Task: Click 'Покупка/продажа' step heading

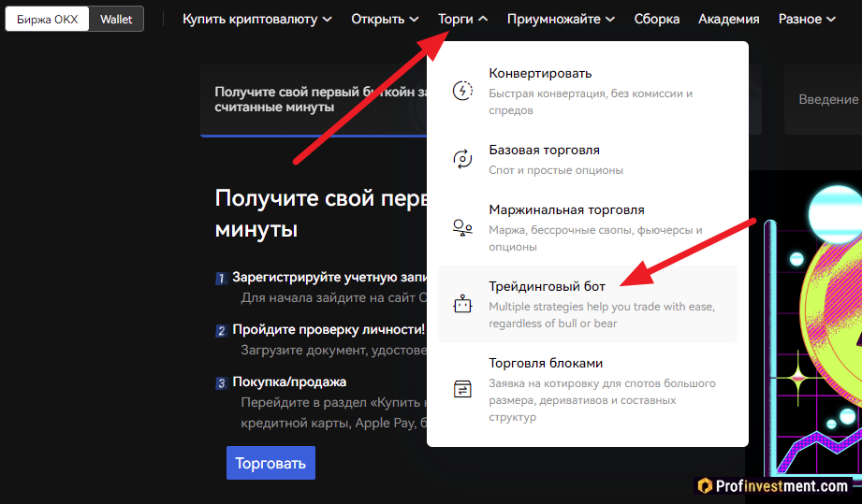Action: pos(289,382)
